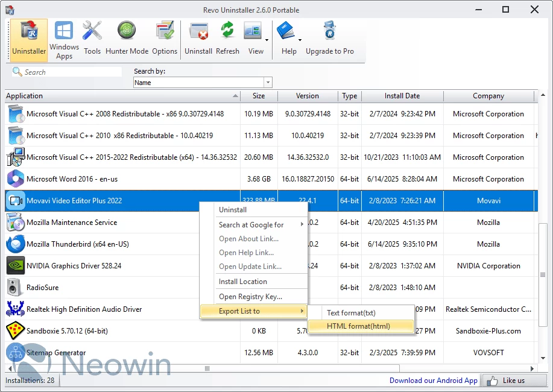
Task: Expand Search at Google for submenu arrow
Action: pos(302,224)
